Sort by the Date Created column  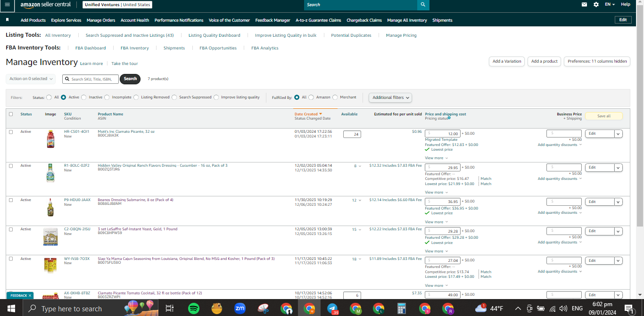coord(308,114)
